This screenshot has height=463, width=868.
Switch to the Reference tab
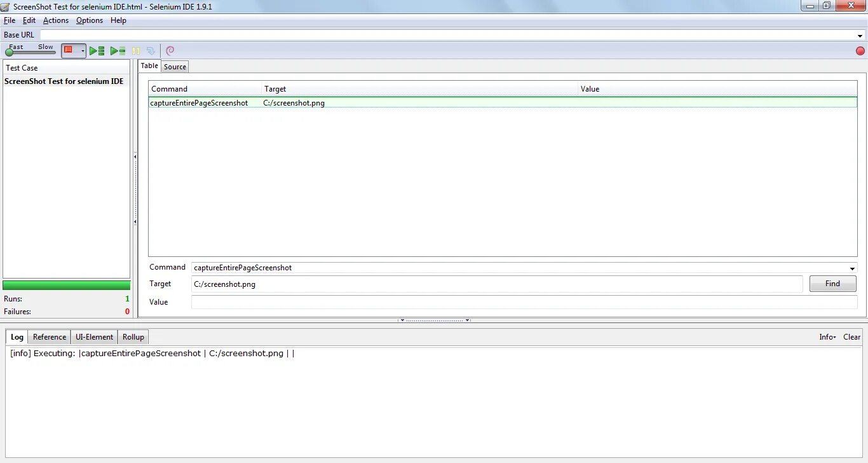tap(50, 337)
